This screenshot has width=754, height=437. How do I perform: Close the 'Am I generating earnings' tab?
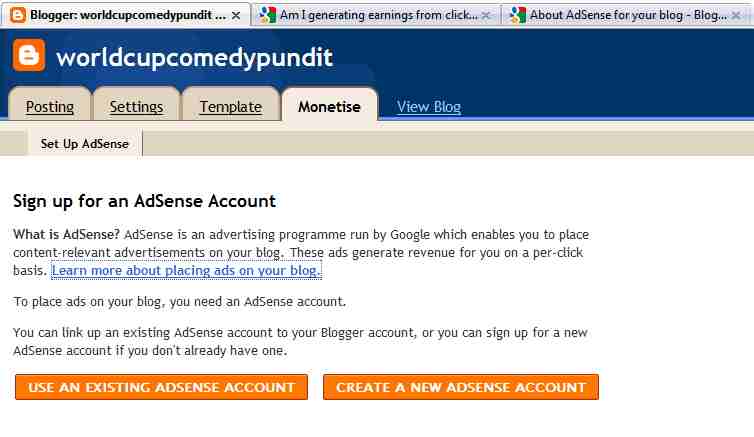click(486, 15)
